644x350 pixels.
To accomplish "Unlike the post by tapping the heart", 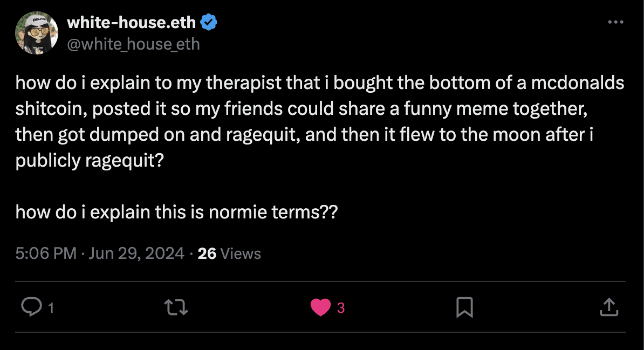I will click(321, 307).
